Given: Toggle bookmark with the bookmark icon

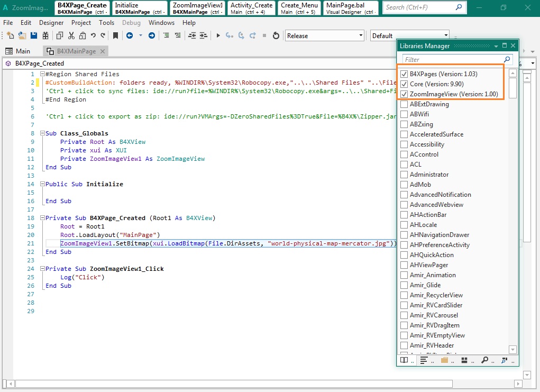Looking at the screenshot, I should coord(115,35).
